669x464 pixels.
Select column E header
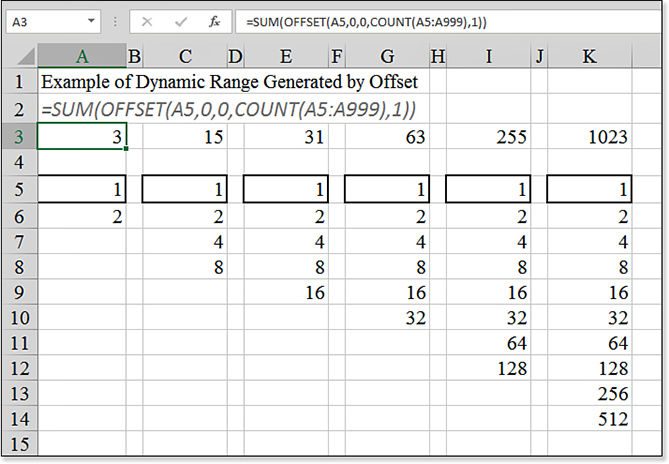286,56
